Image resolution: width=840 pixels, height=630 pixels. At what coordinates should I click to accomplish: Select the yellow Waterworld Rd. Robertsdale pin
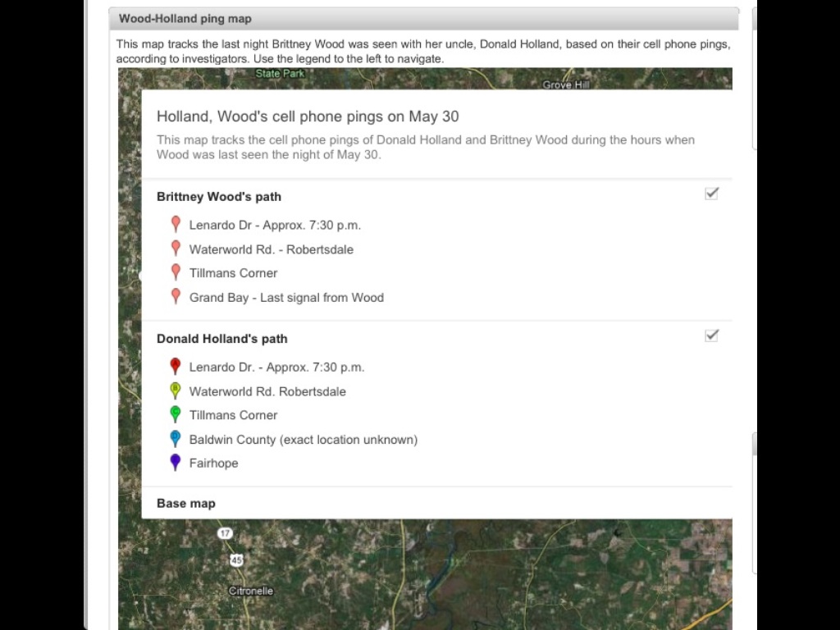pyautogui.click(x=175, y=390)
